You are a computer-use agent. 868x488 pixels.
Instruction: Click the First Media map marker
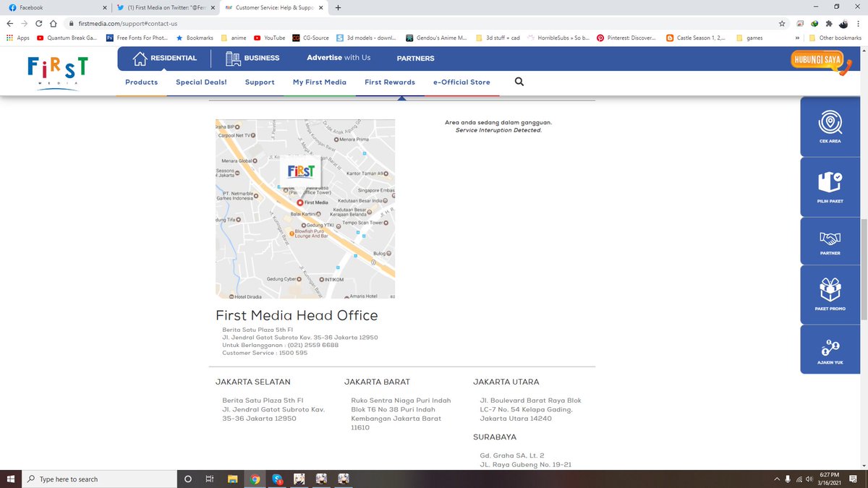coord(299,203)
